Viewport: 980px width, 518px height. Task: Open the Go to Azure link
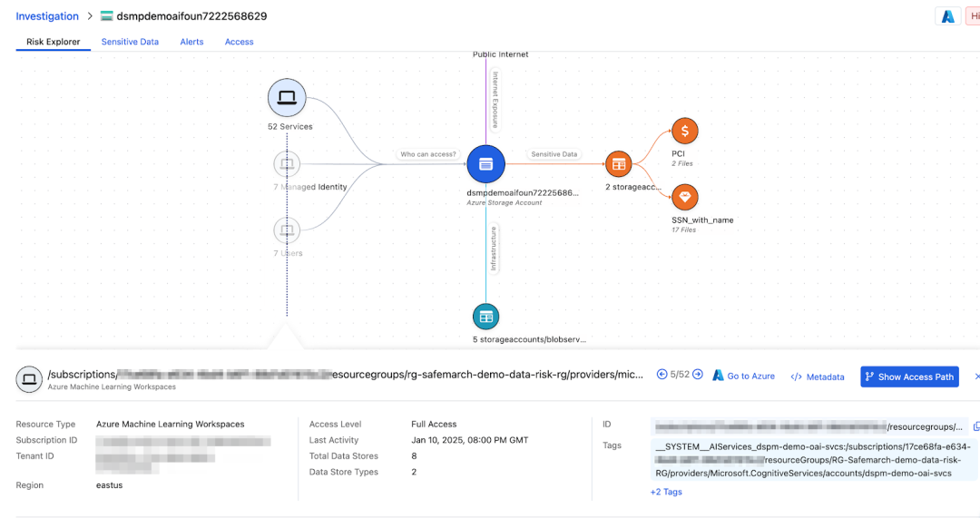coord(744,376)
